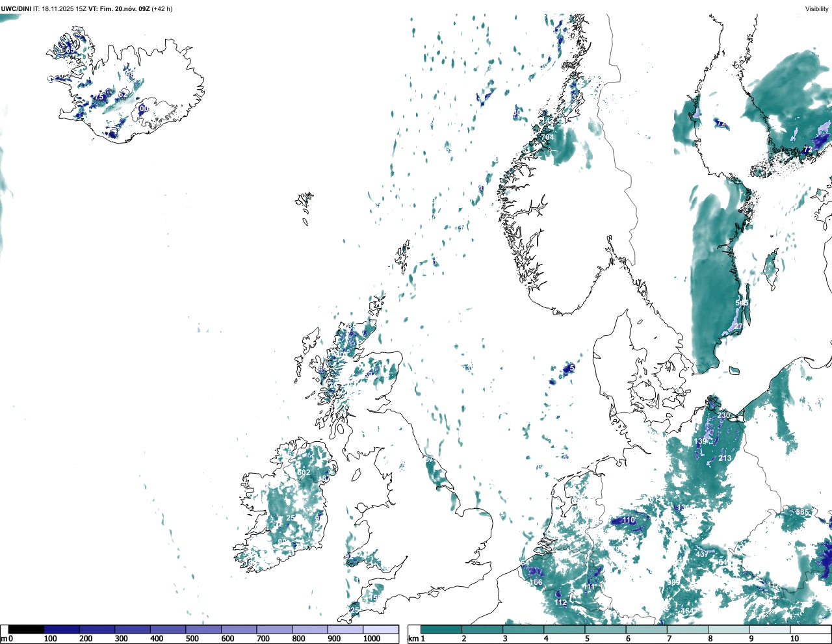Click the "139" visibility value label
The height and width of the screenshot is (644, 832).
pyautogui.click(x=700, y=442)
